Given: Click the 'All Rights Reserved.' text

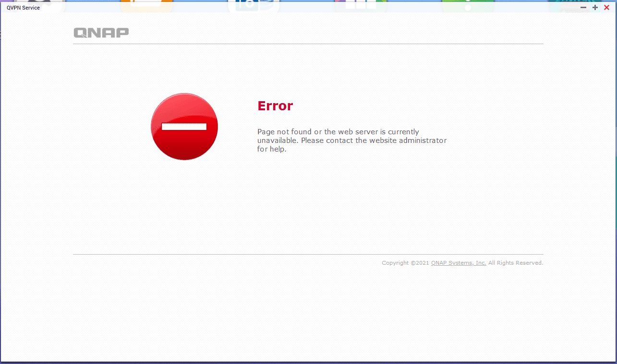Looking at the screenshot, I should click(x=516, y=263).
